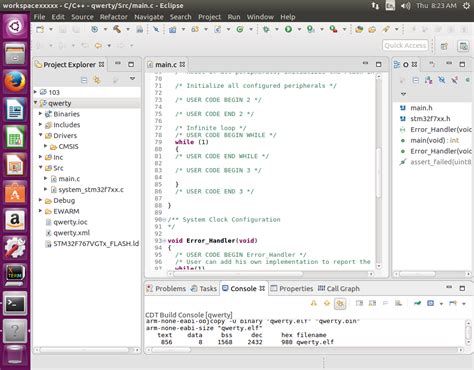Screen dimensions: 474x370
Task: Toggle Hide Static Members in Outline toolbar
Action: pyautogui.click(x=454, y=80)
